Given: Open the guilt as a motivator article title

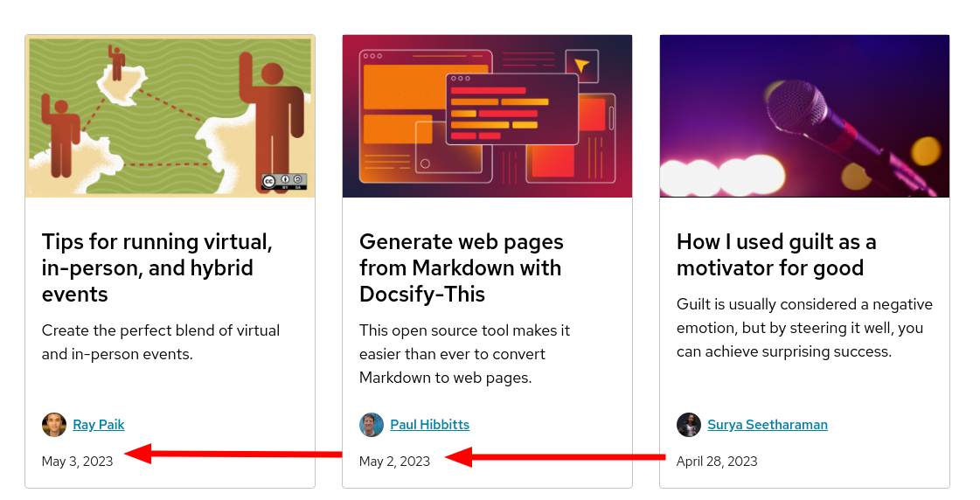Looking at the screenshot, I should point(776,254).
